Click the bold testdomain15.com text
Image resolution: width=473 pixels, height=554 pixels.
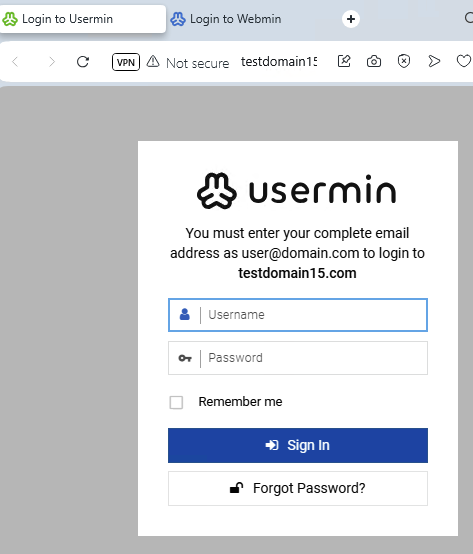pyautogui.click(x=297, y=273)
